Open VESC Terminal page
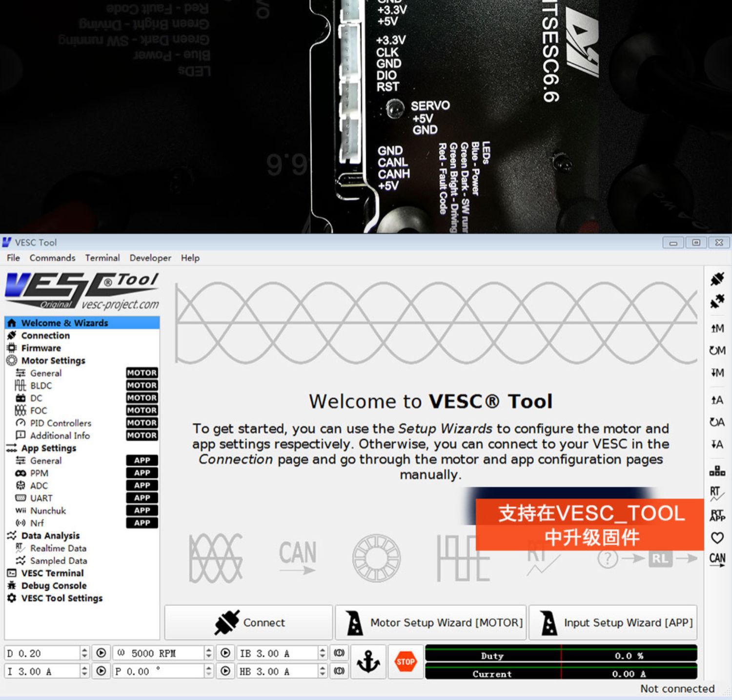The image size is (732, 700). click(82, 573)
